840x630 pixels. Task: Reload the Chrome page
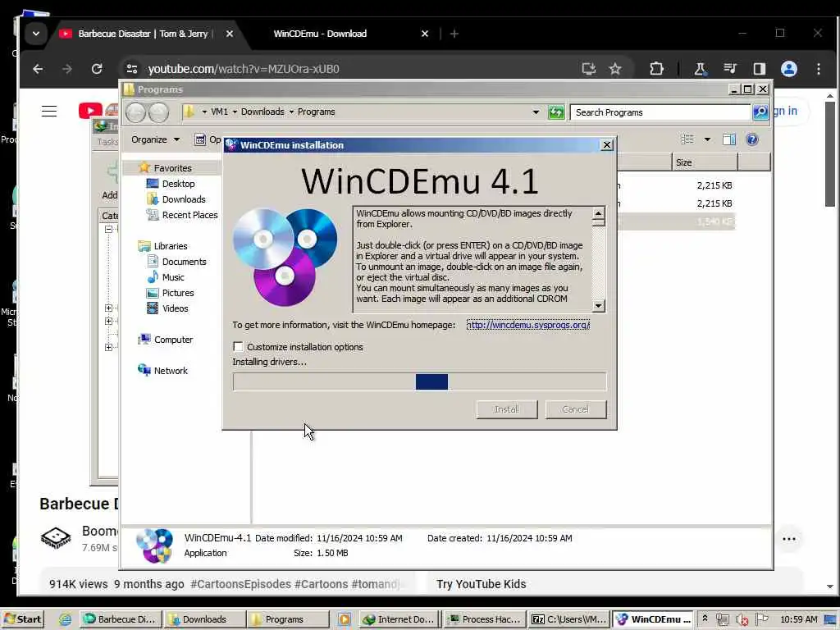[97, 69]
